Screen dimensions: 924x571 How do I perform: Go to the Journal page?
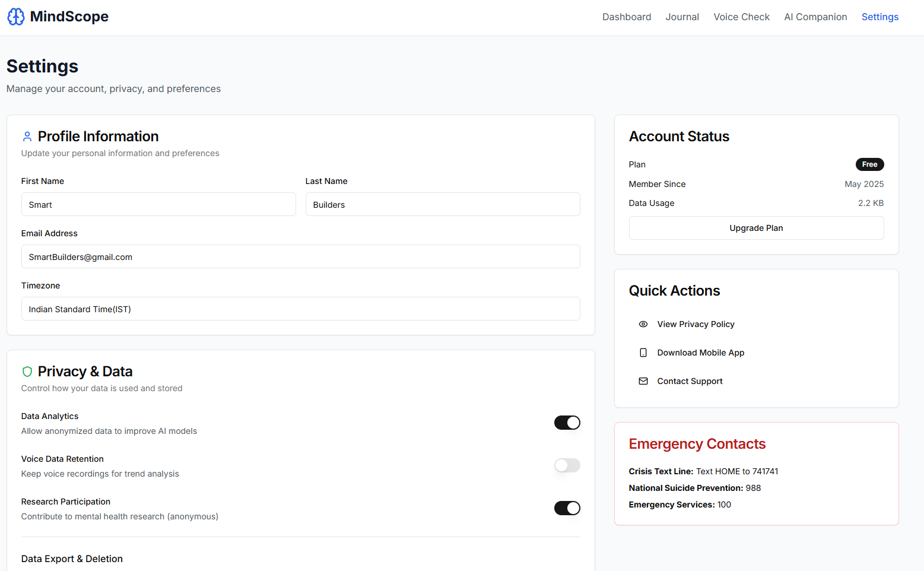[682, 17]
